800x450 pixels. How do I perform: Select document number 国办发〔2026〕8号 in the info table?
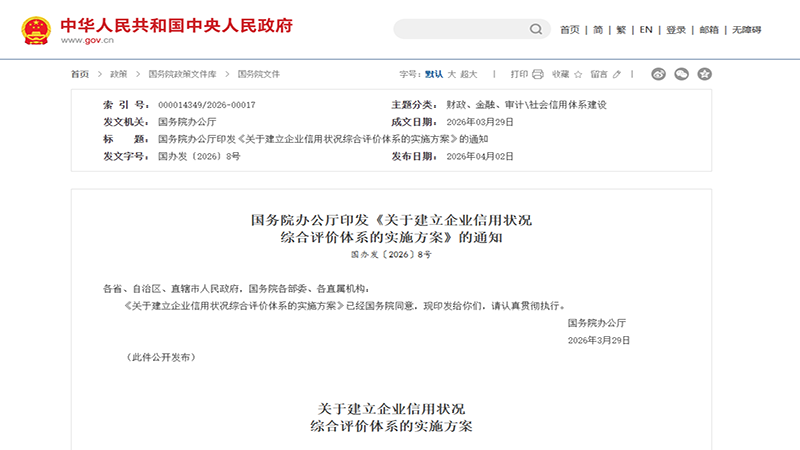pos(199,156)
